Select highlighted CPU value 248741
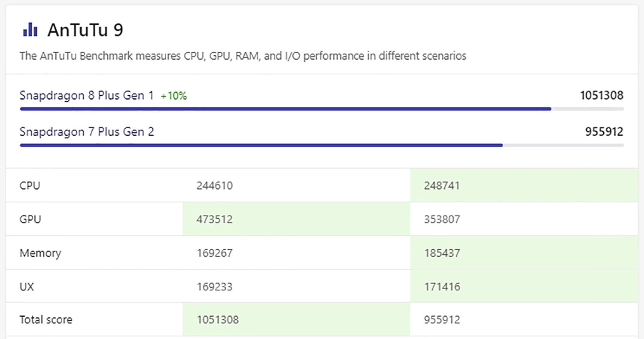 (x=442, y=186)
